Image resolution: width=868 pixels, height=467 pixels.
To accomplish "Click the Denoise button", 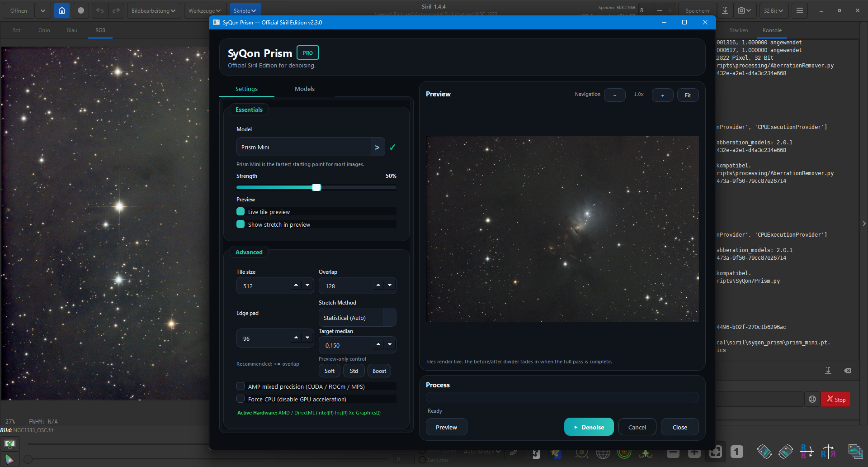I will coord(589,427).
